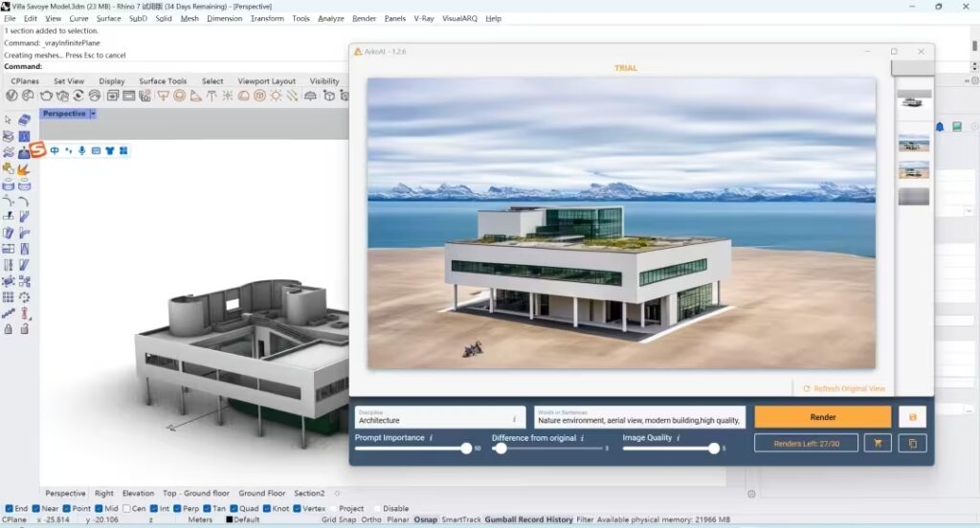Open the Analyze menu
The image size is (980, 528).
(x=330, y=19)
